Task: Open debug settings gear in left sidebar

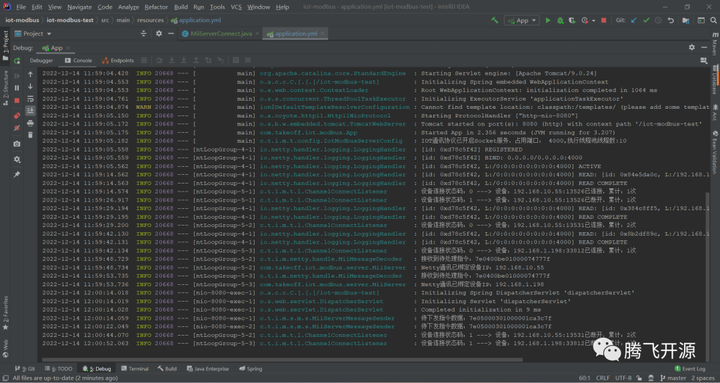Action: coord(17,159)
